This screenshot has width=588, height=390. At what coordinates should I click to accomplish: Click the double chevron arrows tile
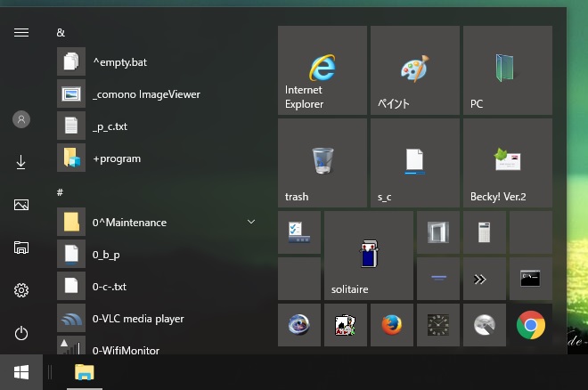[x=484, y=279]
